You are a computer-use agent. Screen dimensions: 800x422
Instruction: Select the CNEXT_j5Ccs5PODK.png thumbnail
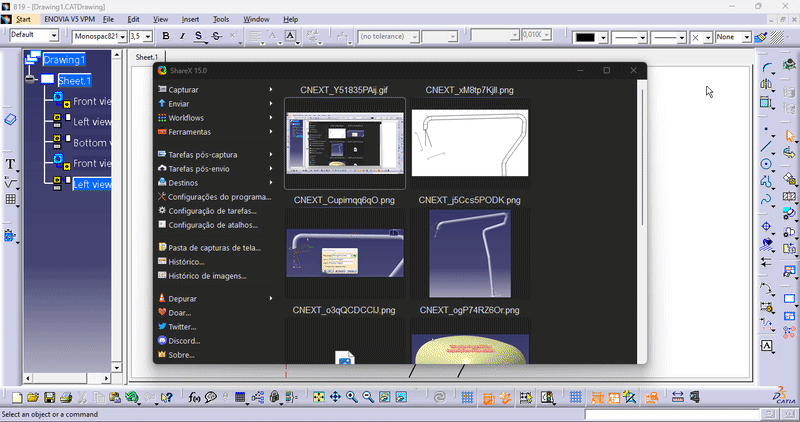click(470, 253)
